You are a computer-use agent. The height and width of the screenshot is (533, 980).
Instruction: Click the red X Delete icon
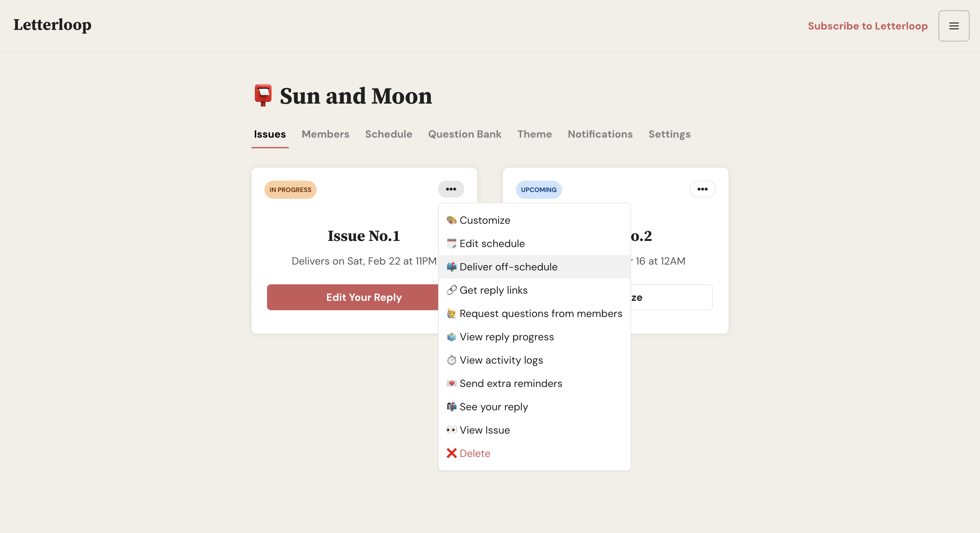451,453
